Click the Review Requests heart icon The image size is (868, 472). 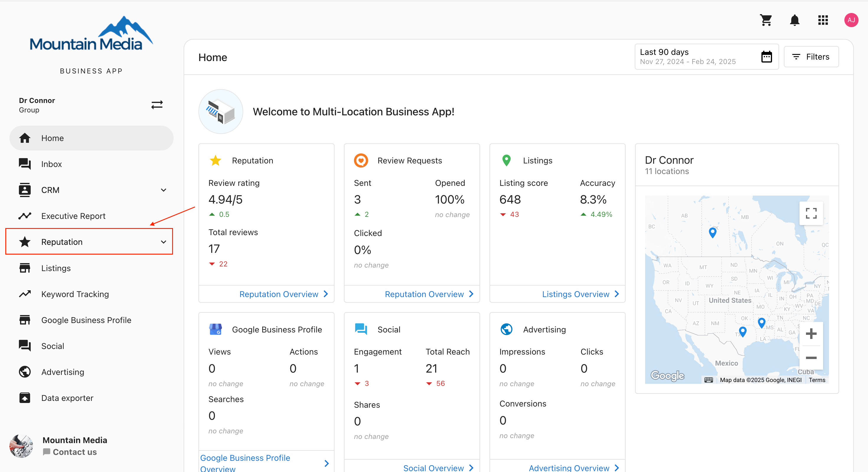click(x=361, y=160)
